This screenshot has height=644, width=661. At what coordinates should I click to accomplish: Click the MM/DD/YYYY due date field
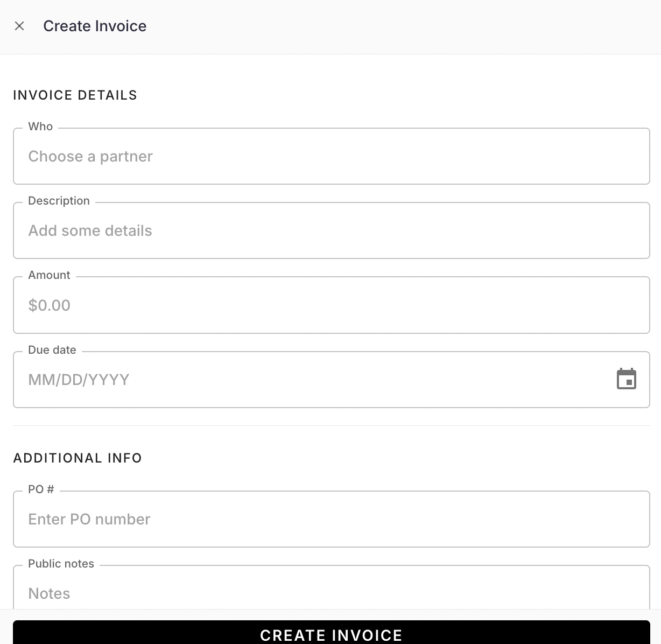point(312,380)
